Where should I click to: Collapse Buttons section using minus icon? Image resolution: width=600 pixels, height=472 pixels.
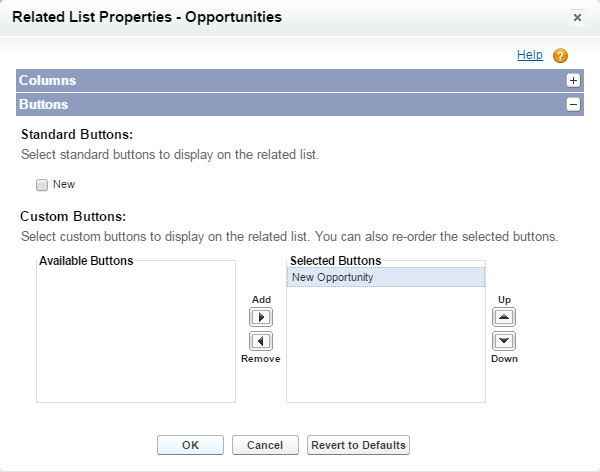click(x=573, y=104)
